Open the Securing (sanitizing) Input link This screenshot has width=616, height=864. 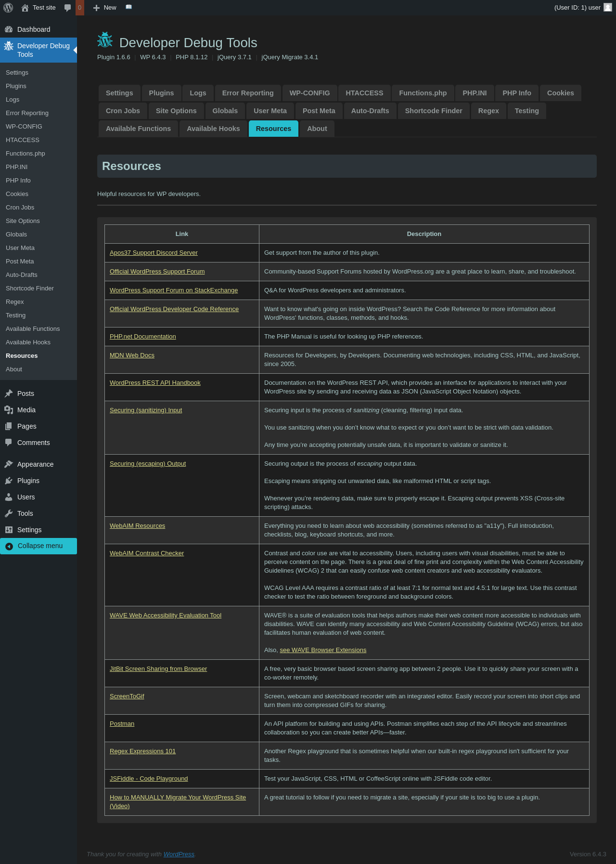(x=146, y=410)
